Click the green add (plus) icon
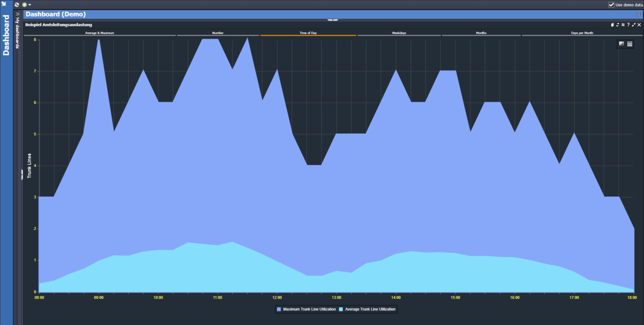 coord(25,4)
